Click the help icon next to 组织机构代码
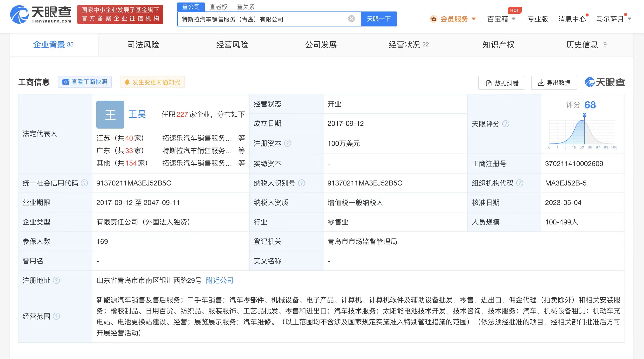This screenshot has height=359, width=644. tap(519, 183)
